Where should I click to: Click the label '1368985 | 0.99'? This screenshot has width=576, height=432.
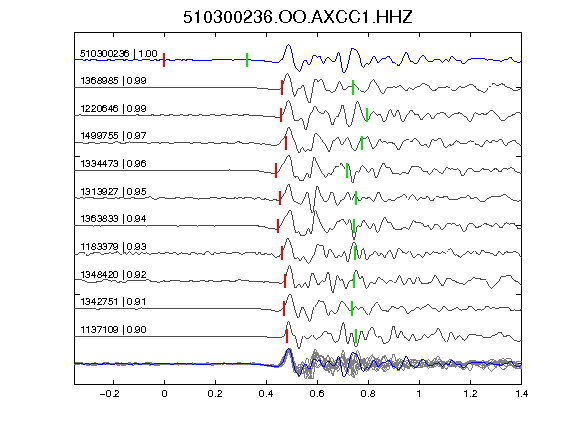[114, 80]
